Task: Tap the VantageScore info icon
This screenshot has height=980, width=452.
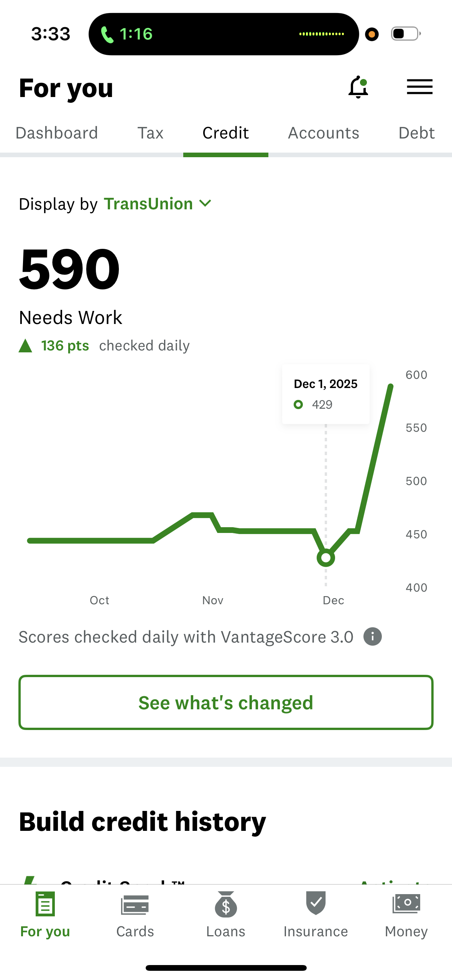Action: [x=372, y=637]
